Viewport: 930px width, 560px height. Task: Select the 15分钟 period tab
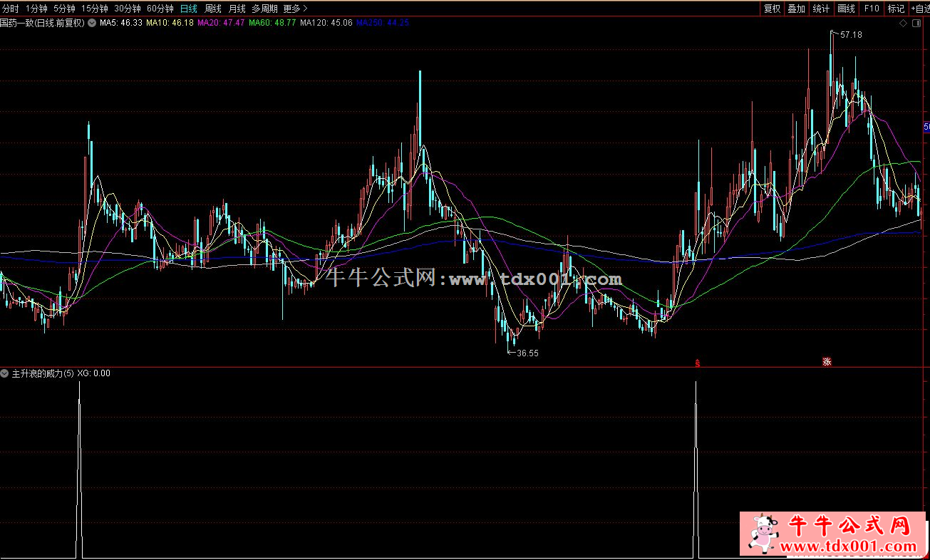95,9
